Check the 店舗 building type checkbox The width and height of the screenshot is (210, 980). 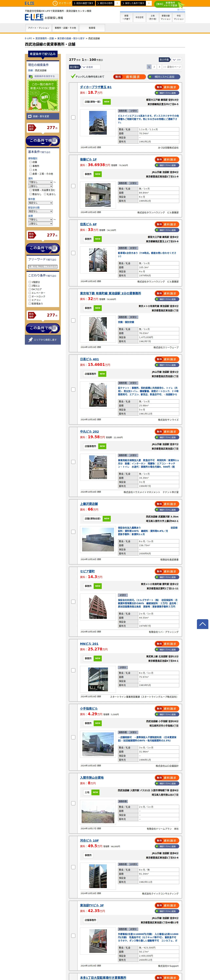click(30, 162)
